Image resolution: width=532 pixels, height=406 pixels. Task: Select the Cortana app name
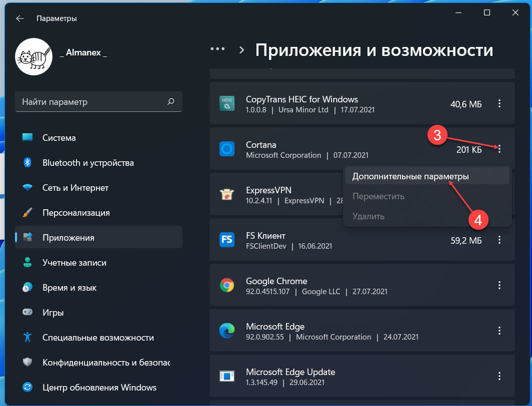[261, 145]
